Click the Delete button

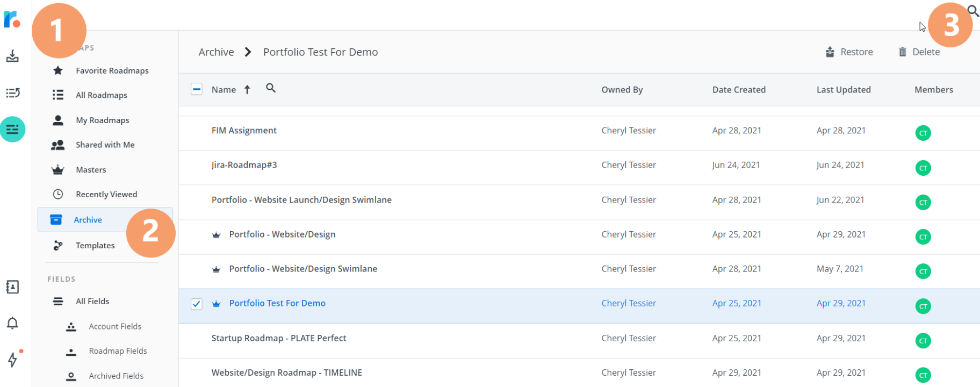pyautogui.click(x=919, y=52)
